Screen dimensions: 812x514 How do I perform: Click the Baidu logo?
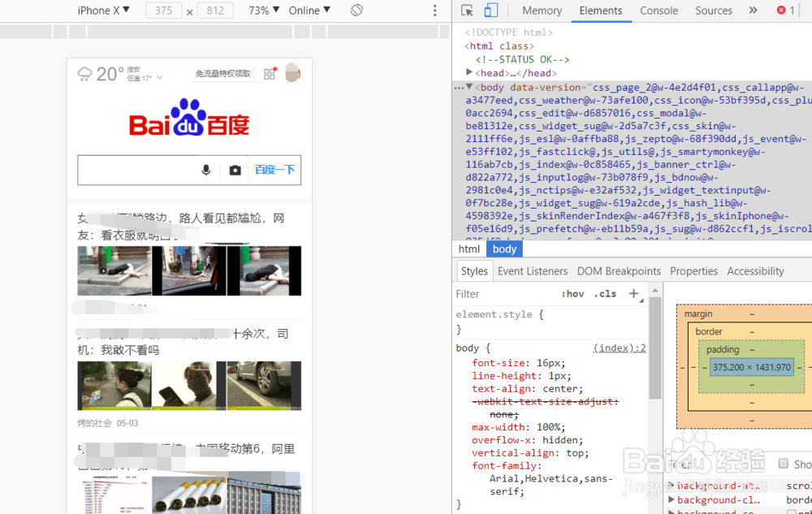click(x=189, y=118)
